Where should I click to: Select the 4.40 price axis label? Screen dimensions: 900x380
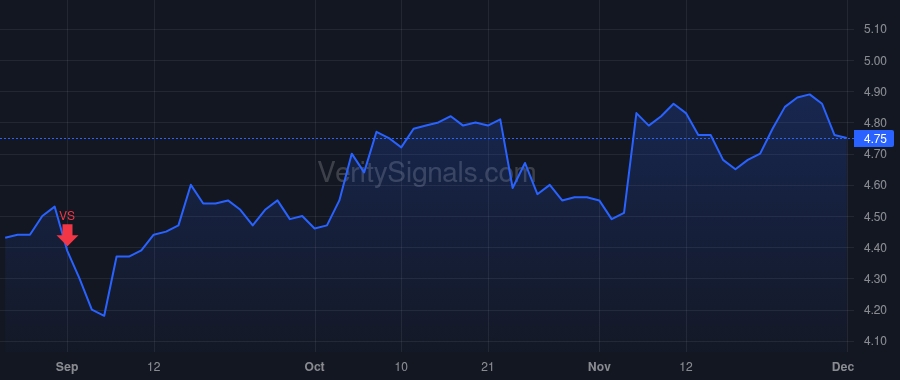tap(875, 248)
